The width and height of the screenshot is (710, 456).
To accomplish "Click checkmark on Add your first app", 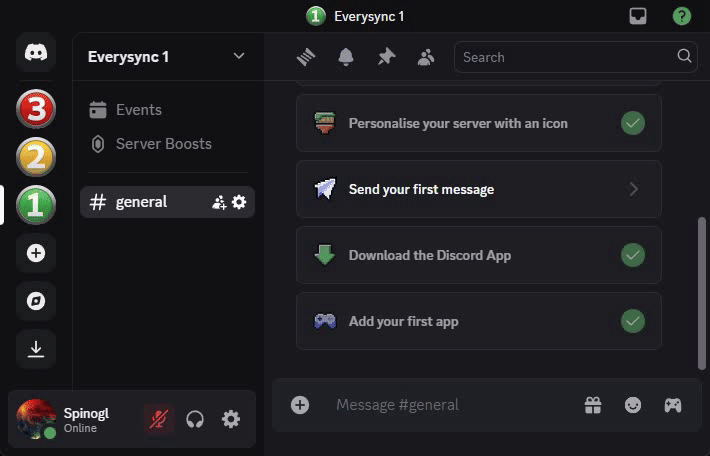I will [x=633, y=322].
